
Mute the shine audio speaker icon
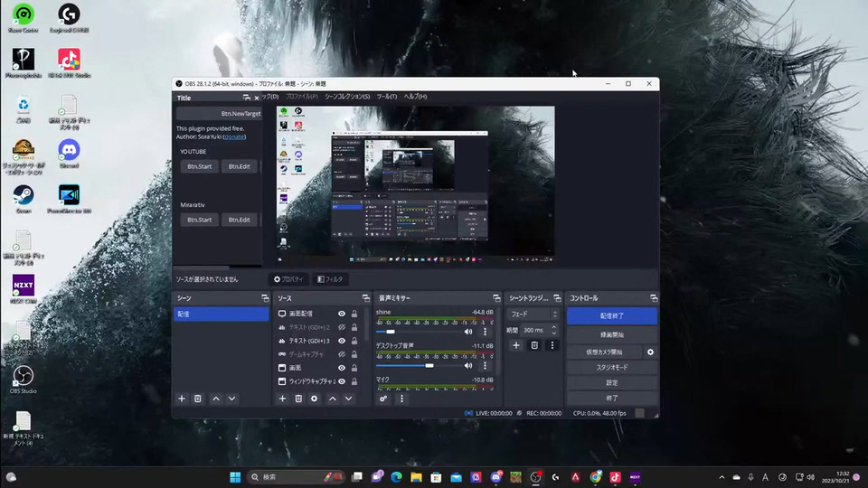468,332
